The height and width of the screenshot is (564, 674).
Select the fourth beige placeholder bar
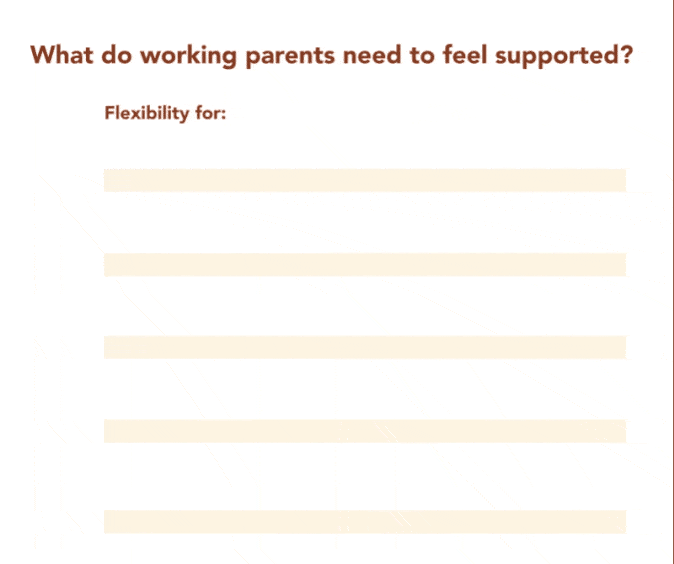(364, 431)
